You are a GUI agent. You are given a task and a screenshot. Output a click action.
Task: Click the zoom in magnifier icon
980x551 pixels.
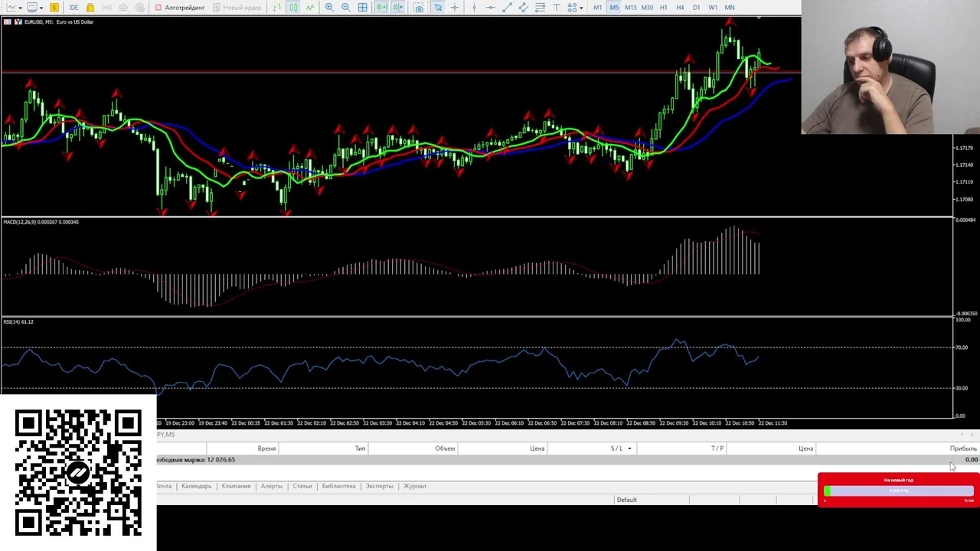click(x=329, y=7)
